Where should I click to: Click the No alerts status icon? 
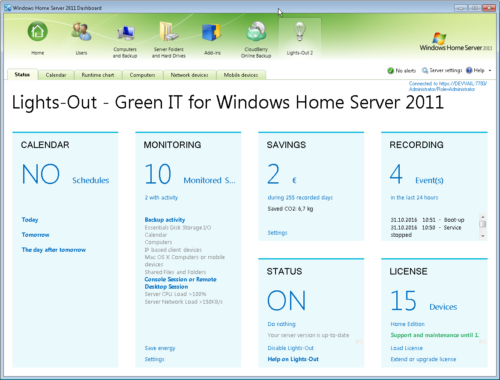pyautogui.click(x=390, y=70)
